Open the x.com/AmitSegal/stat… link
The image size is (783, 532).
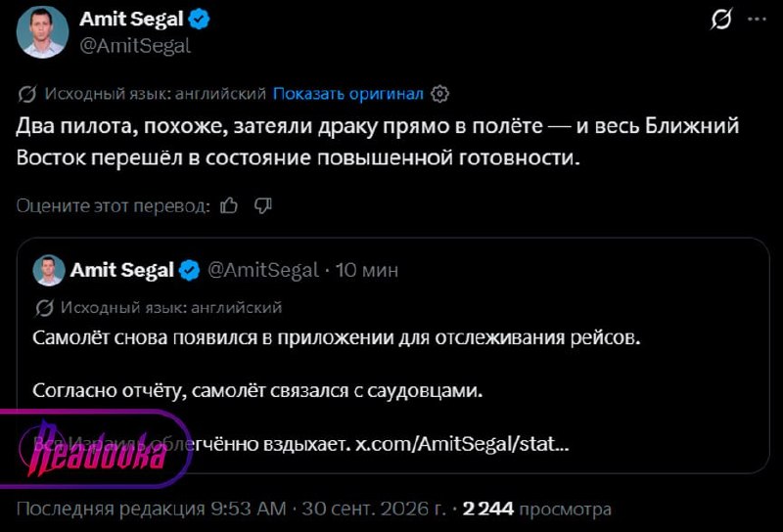click(462, 443)
